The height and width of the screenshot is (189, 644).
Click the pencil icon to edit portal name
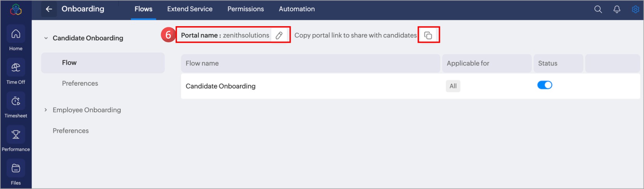[279, 35]
